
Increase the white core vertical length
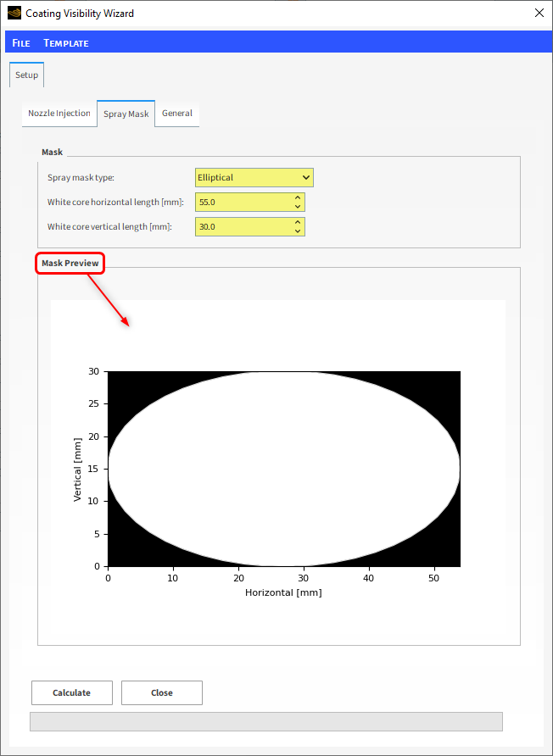pos(298,222)
